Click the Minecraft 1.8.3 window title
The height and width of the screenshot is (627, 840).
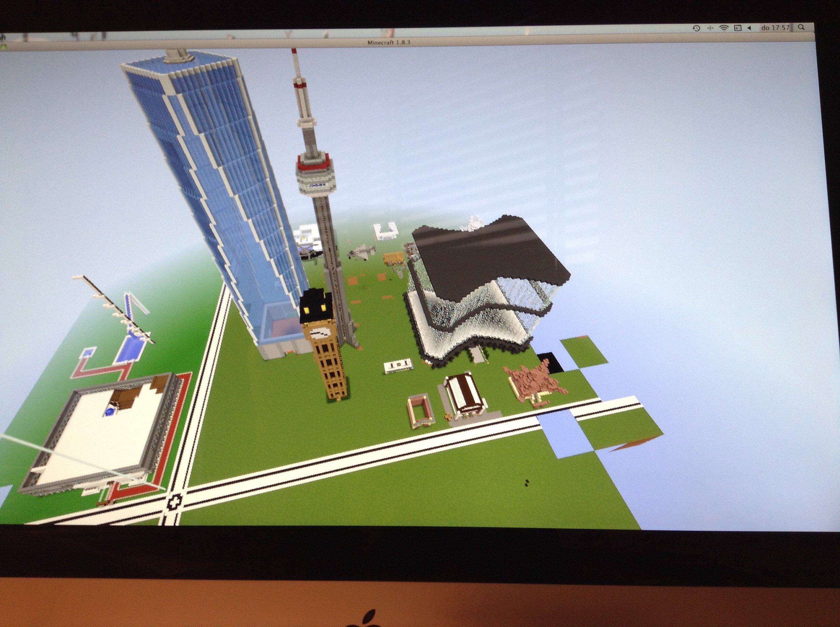(389, 42)
